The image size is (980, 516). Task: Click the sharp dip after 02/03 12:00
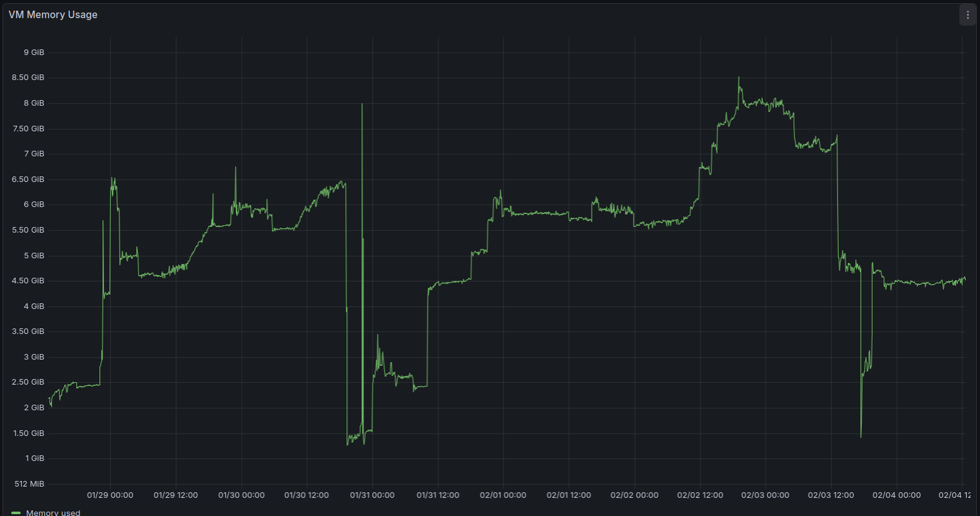tap(861, 436)
